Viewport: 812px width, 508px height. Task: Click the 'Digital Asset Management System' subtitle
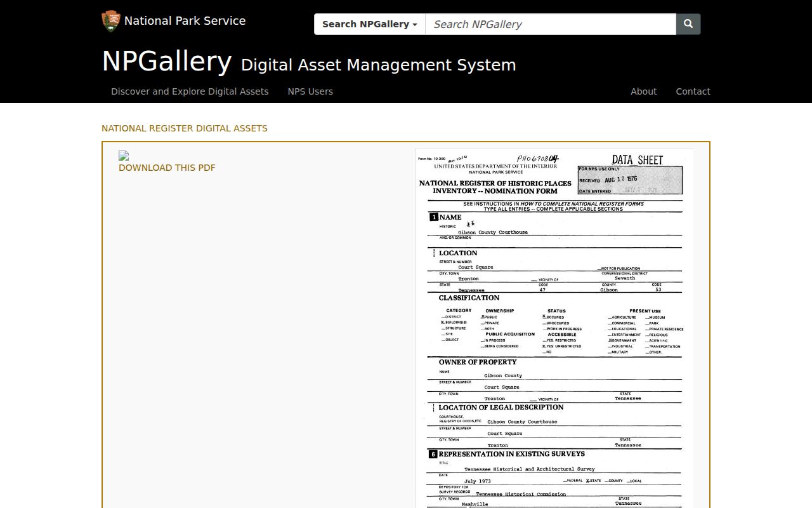(379, 65)
